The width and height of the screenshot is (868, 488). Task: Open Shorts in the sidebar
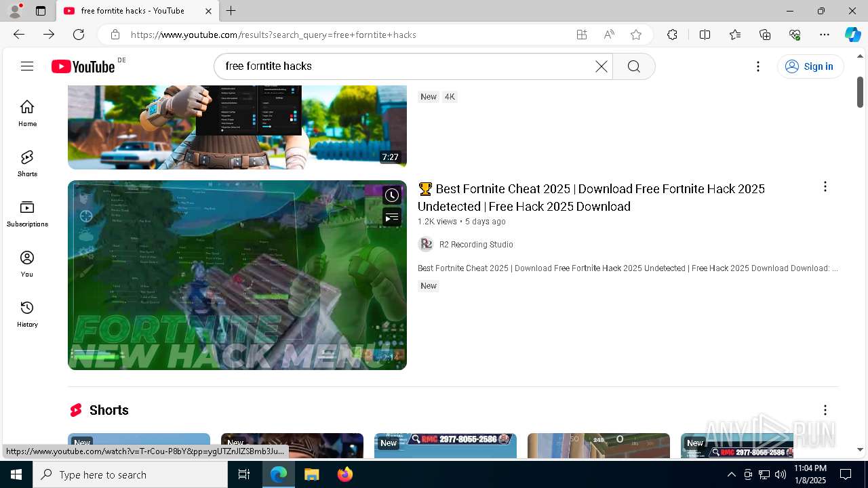click(x=27, y=163)
